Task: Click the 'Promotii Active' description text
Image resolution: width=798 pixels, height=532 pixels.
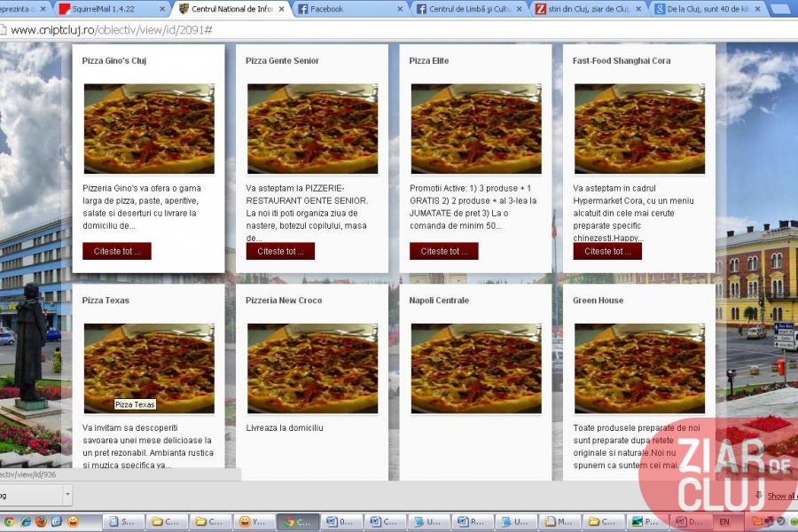Action: (x=473, y=207)
